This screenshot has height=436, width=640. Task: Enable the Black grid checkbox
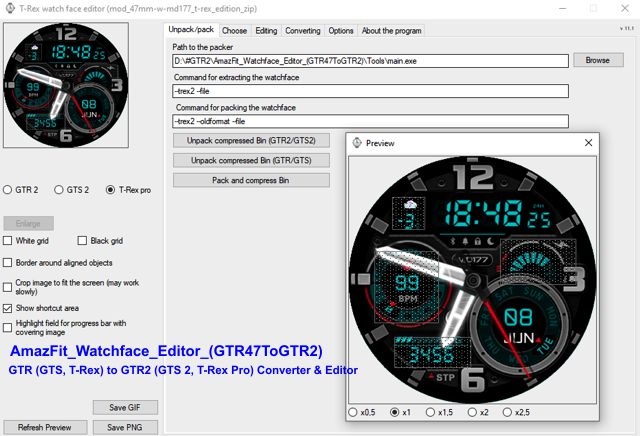pos(82,240)
